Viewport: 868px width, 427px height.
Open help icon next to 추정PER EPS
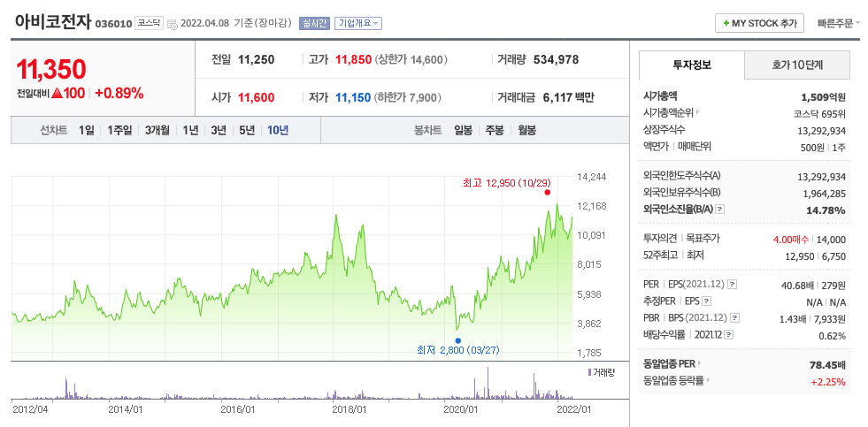click(x=706, y=301)
